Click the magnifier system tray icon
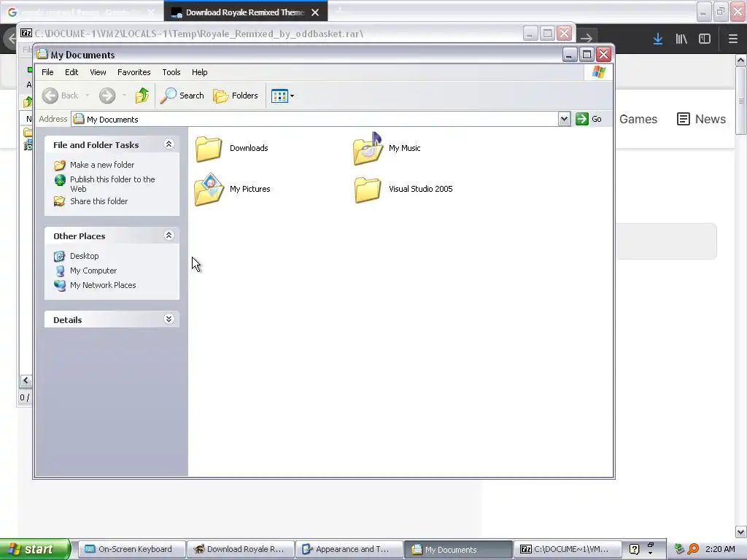The width and height of the screenshot is (747, 560). 693,550
